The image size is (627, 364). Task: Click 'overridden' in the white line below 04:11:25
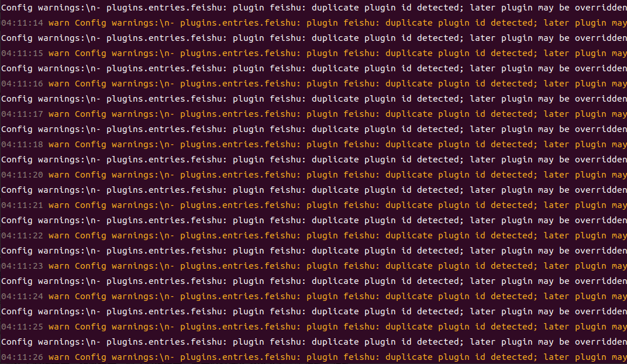pos(601,342)
